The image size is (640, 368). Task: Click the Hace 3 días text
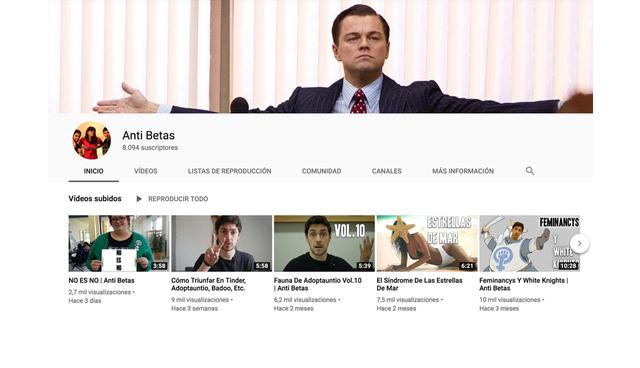pyautogui.click(x=85, y=301)
